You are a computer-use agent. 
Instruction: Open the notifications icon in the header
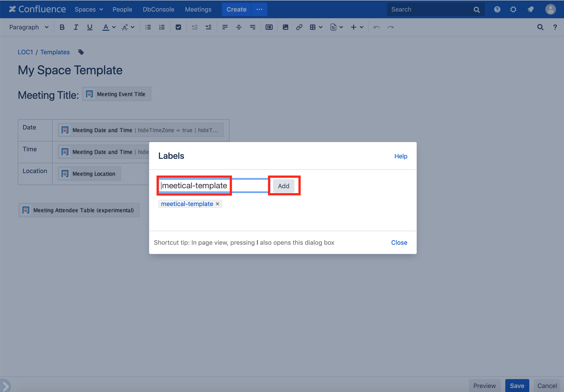[x=530, y=9]
